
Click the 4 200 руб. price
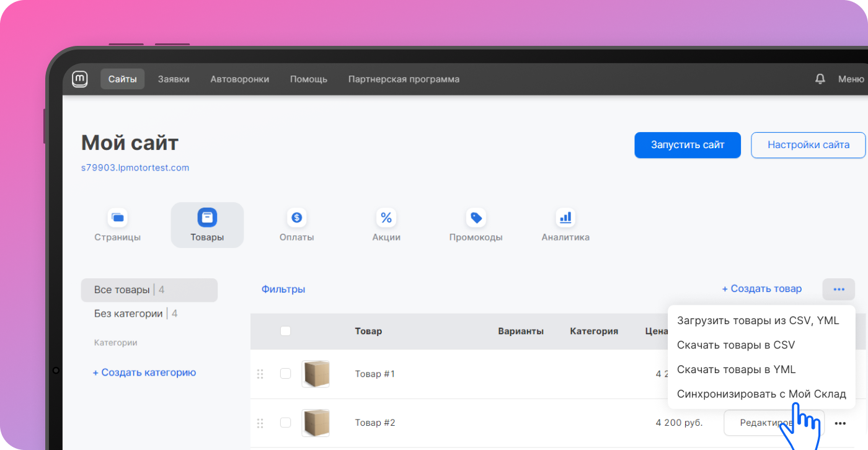(x=679, y=423)
